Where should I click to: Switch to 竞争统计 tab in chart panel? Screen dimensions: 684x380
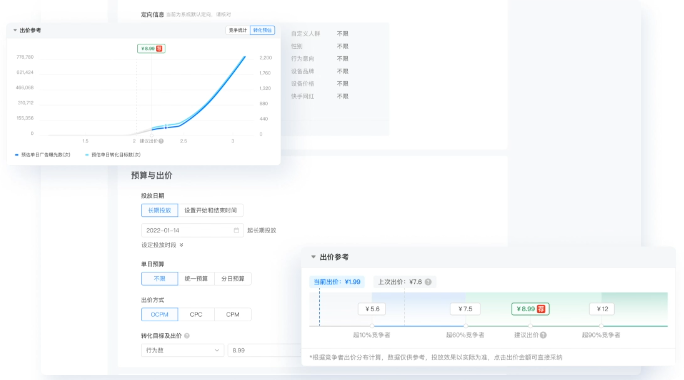(x=238, y=30)
